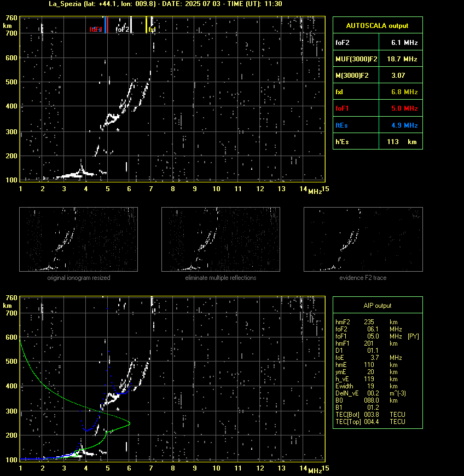Click the 3.07 value
This screenshot has width=464, height=476.
398,75
